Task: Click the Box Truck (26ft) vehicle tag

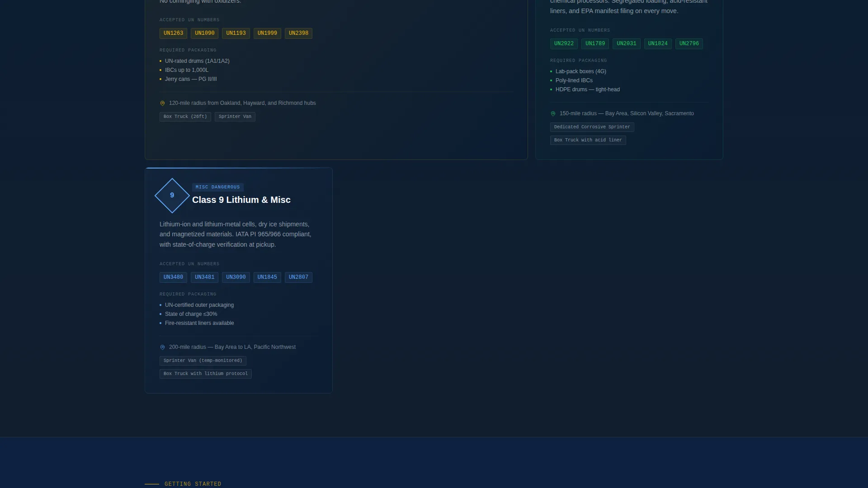Action: coord(185,117)
